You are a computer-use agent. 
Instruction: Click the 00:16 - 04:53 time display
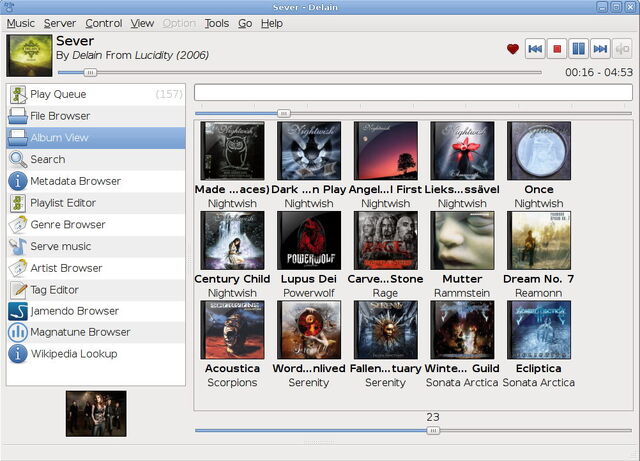(x=599, y=72)
